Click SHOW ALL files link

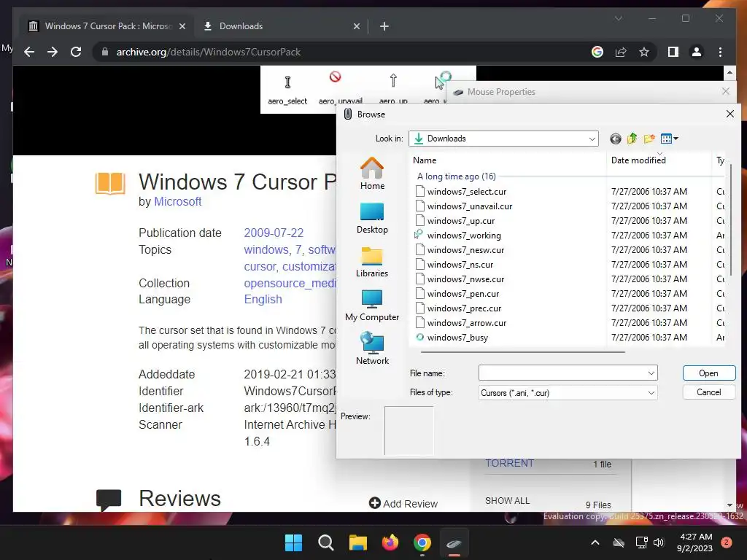(x=507, y=501)
